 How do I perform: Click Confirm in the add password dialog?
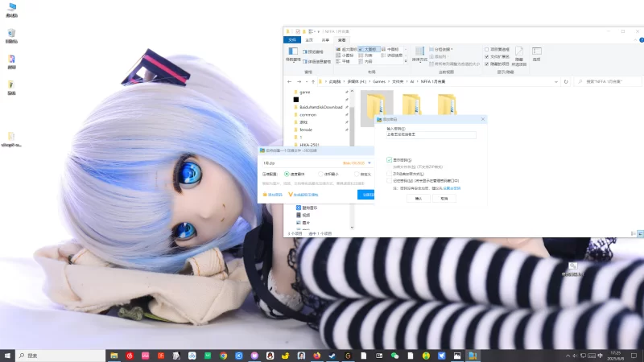point(418,198)
